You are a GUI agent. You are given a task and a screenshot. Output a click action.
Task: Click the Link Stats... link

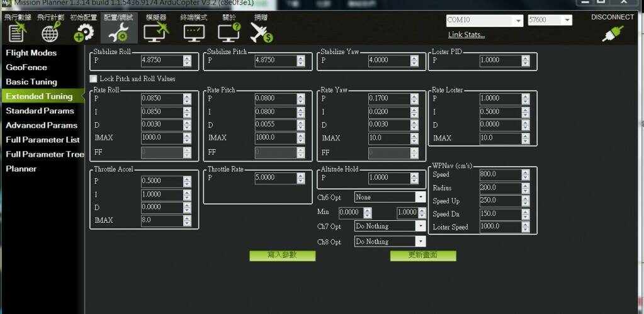466,35
